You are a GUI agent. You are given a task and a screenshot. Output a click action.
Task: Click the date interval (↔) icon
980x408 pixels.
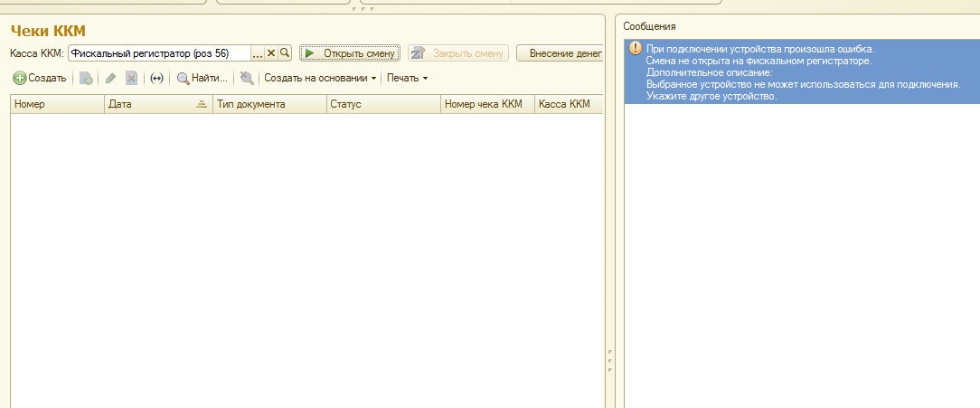tap(156, 78)
